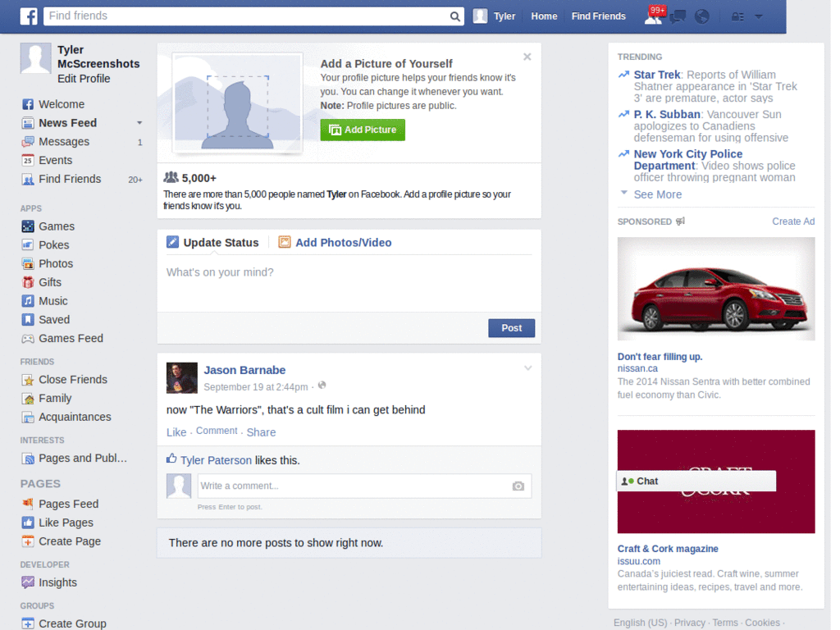840x630 pixels.
Task: Click the Acquaintances list icon
Action: tap(28, 417)
